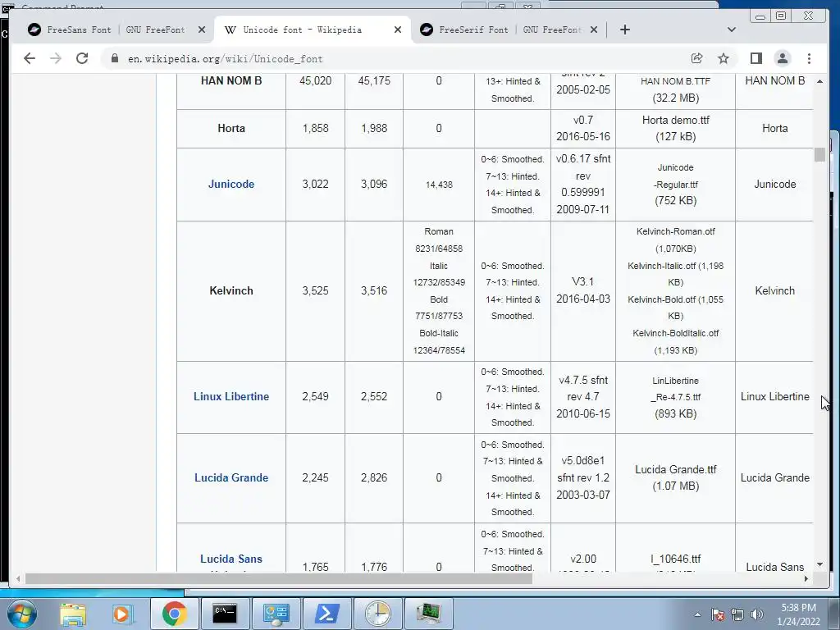Open the Lucida Sans link

tap(231, 559)
